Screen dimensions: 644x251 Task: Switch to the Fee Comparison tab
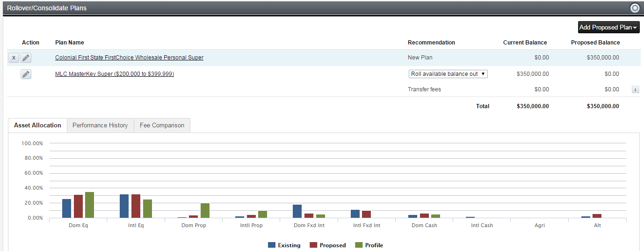tap(162, 125)
